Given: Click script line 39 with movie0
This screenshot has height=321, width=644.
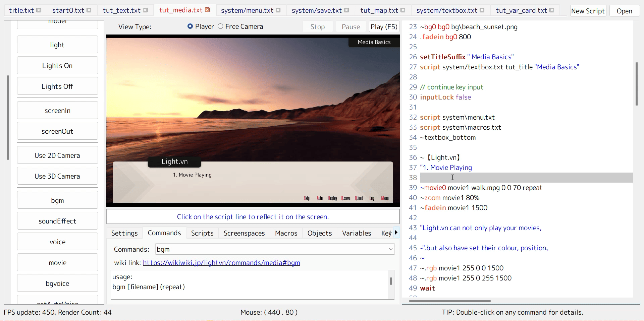Looking at the screenshot, I should [481, 188].
